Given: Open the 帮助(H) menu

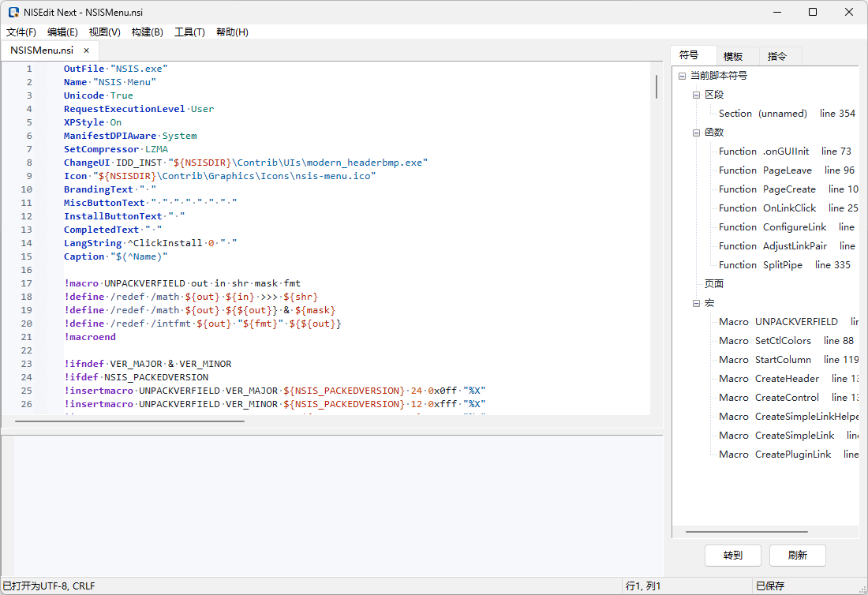Looking at the screenshot, I should pos(233,32).
